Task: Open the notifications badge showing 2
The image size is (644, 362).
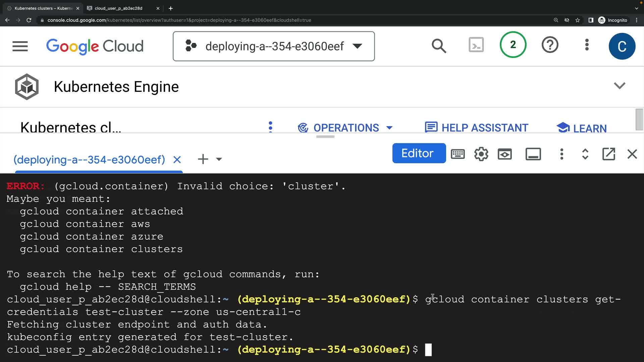Action: coord(513,45)
